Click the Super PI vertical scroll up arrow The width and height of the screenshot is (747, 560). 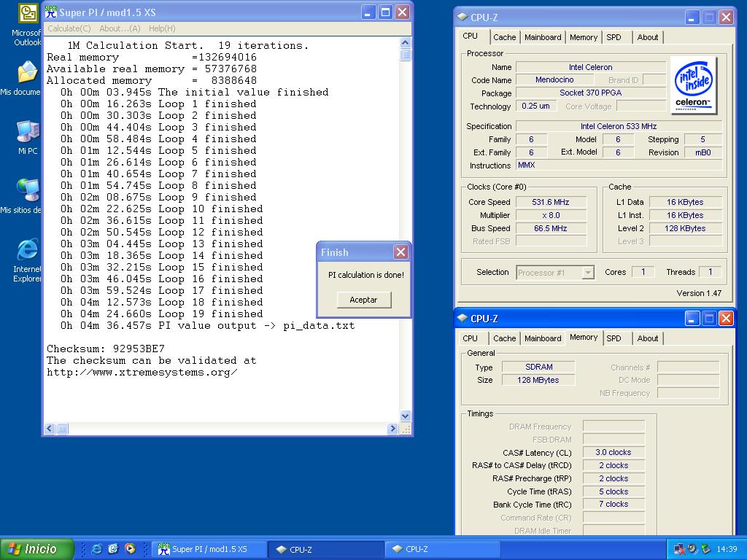click(x=405, y=42)
